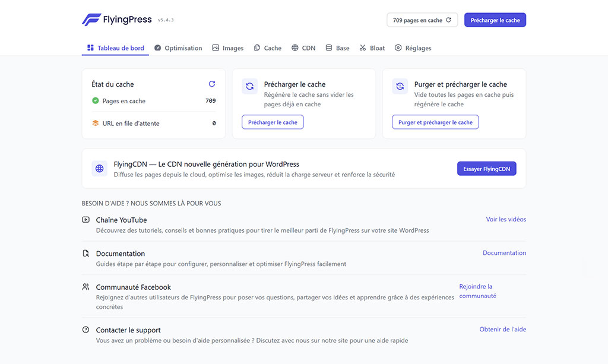
Task: Click the filled Précharger le cache header button
Action: pos(495,20)
